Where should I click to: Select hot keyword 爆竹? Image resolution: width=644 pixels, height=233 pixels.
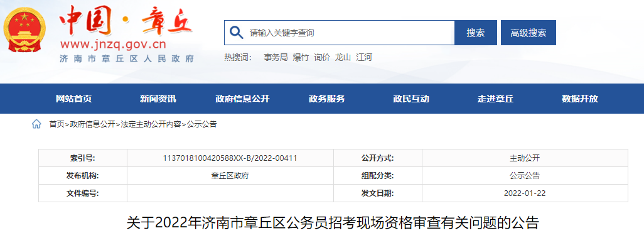tap(301, 58)
